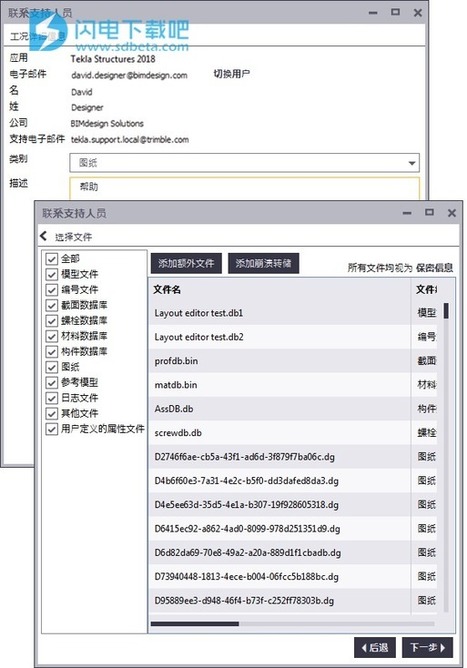Select file D6415ec92-a862-4ad0-8099-978d251351d9.dg
The width and height of the screenshot is (467, 668).
292,529
